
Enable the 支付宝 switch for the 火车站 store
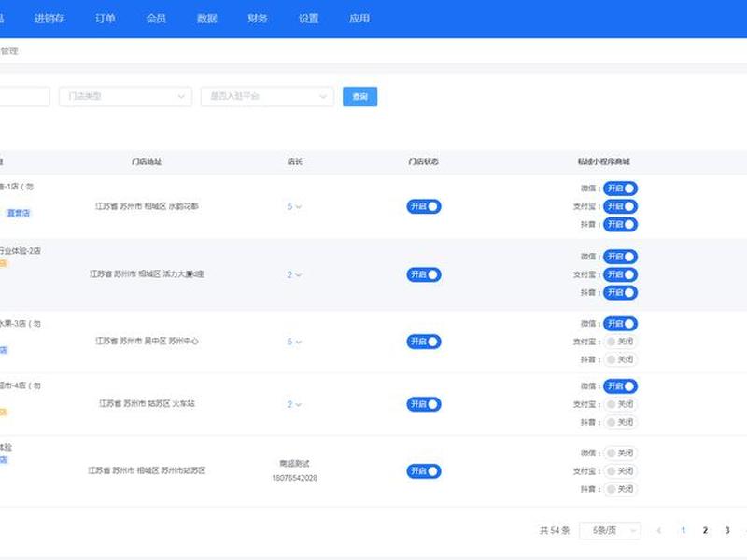pyautogui.click(x=620, y=404)
